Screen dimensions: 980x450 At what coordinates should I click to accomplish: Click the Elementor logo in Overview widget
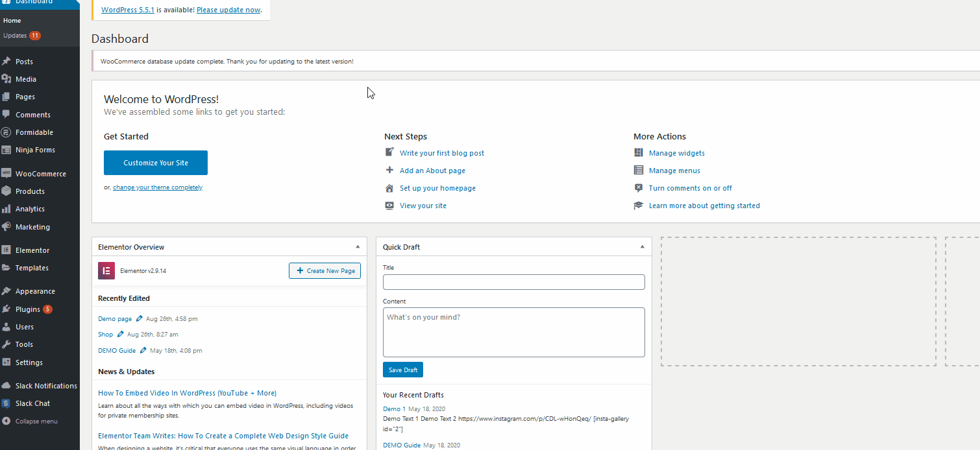point(106,270)
